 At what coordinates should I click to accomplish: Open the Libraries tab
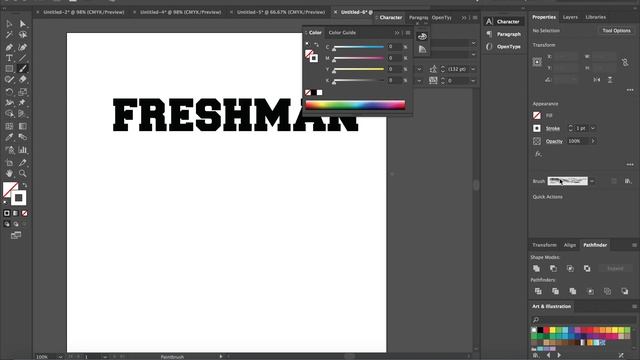tap(596, 17)
